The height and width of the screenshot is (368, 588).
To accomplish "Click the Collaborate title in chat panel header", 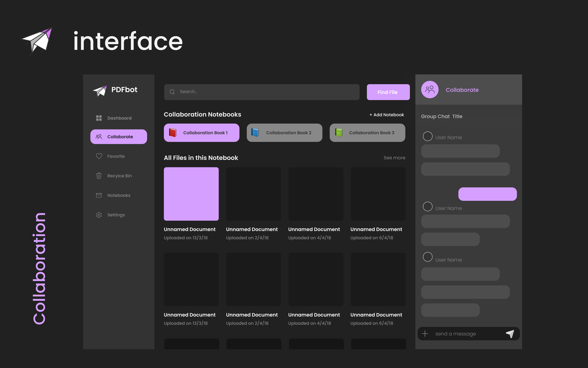I will pyautogui.click(x=462, y=90).
